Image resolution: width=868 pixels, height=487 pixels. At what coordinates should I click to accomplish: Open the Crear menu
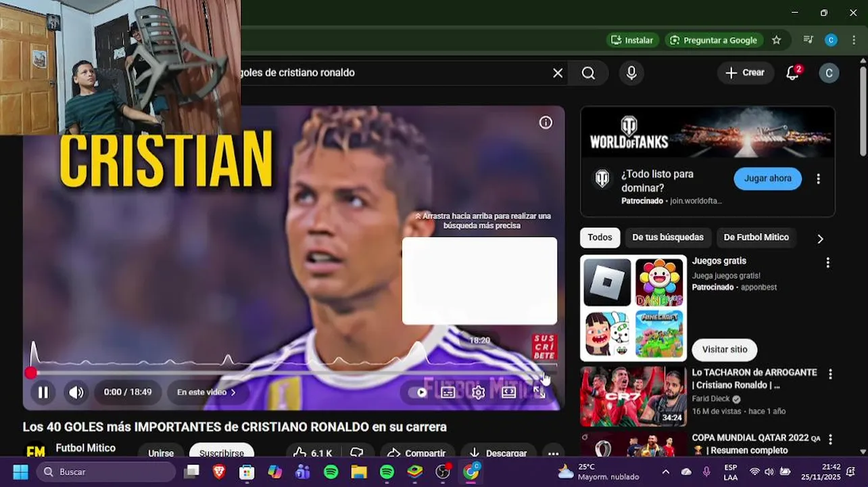tap(745, 73)
